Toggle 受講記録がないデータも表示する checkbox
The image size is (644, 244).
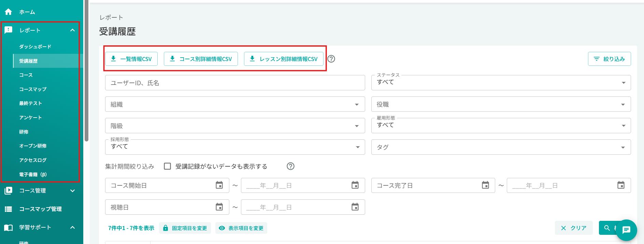[x=167, y=166]
